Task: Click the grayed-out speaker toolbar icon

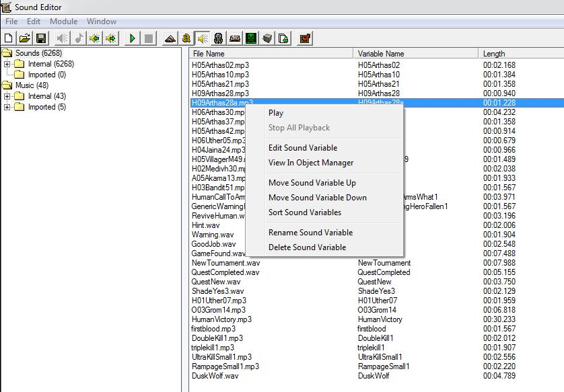Action: (x=62, y=38)
